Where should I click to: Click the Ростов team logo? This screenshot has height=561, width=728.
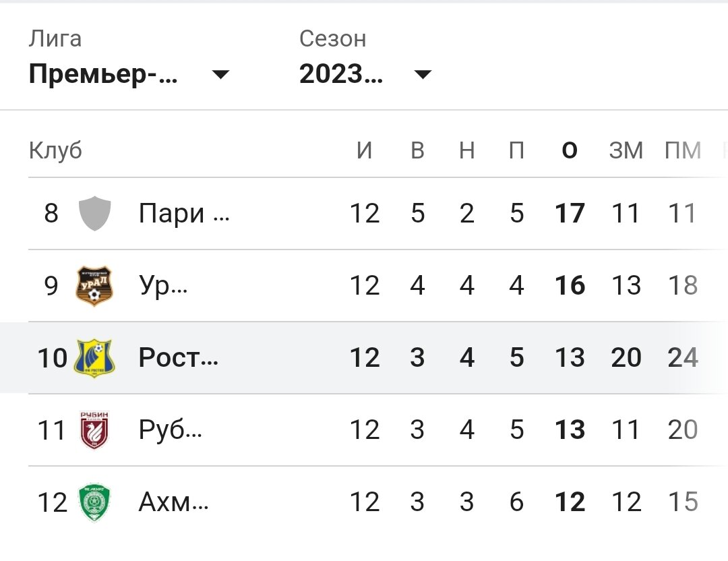pyautogui.click(x=94, y=357)
